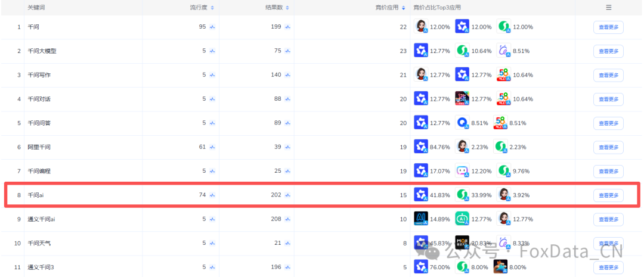644x277 pixels.
Task: Click 查看更多 for 千问对话 row
Action: point(608,99)
